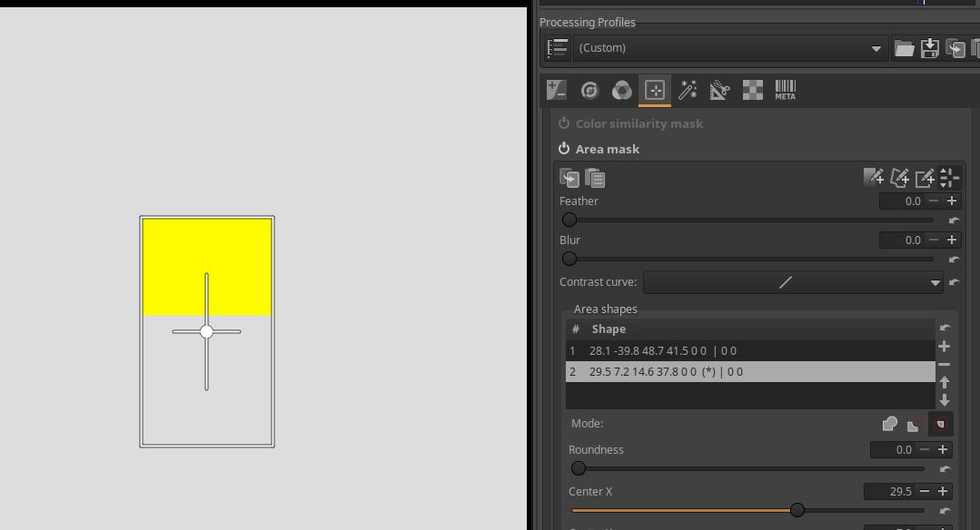Add a new polygon area shape
The height and width of the screenshot is (530, 980).
point(900,178)
